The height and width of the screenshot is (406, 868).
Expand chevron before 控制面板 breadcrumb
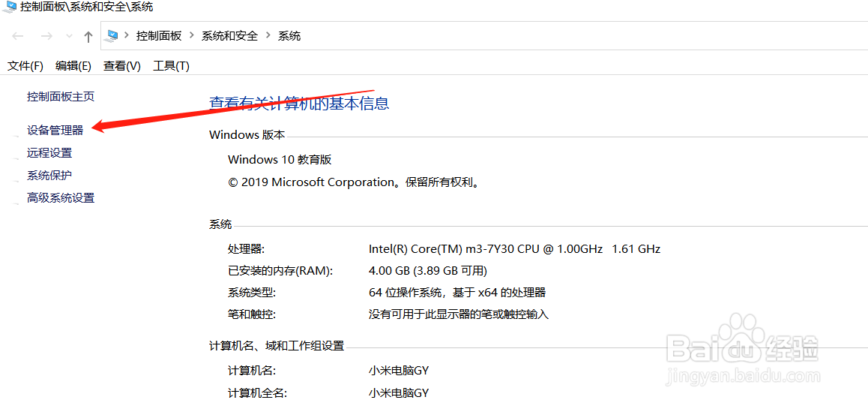point(126,36)
